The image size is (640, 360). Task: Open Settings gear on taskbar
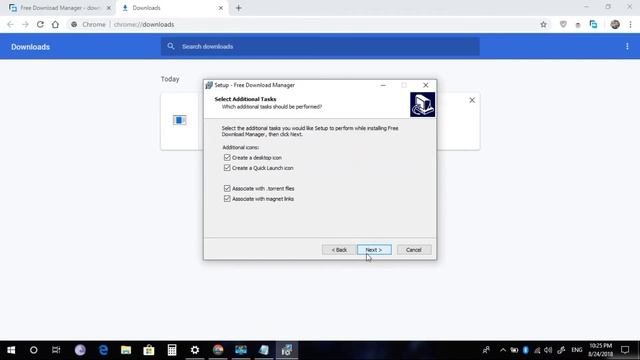195,350
